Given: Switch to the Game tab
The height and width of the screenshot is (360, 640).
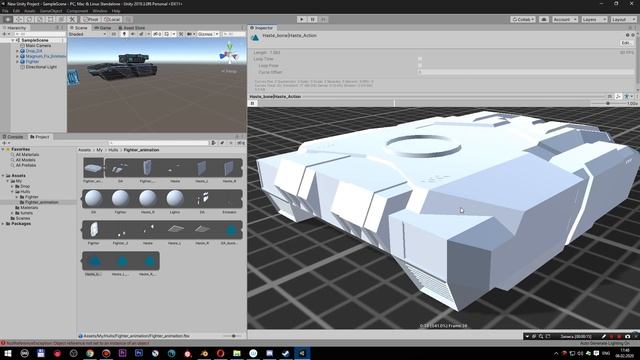Looking at the screenshot, I should 103,28.
